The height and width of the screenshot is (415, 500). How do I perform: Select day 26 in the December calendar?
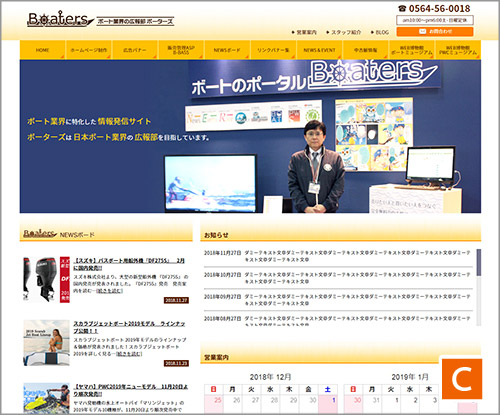pos(233,404)
